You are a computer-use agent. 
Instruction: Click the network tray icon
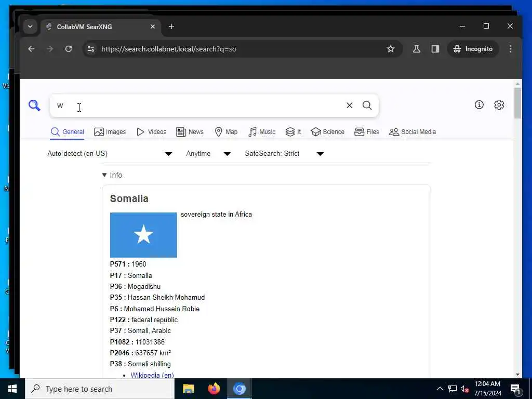pyautogui.click(x=453, y=389)
